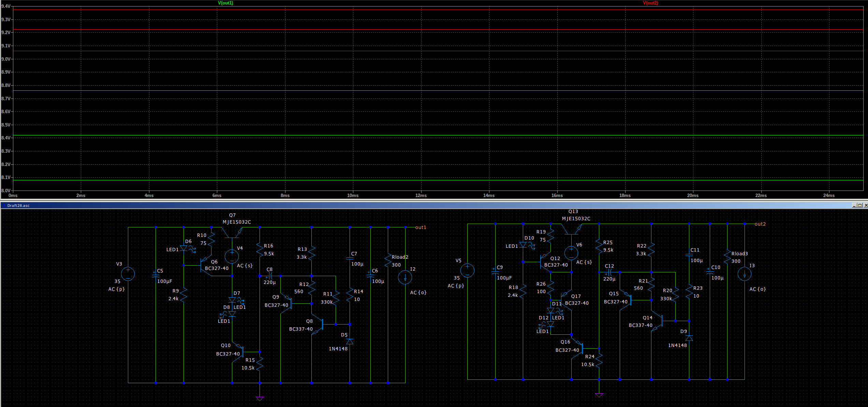
Task: Select transistor Q13 MJE15032C symbol
Action: [571, 229]
